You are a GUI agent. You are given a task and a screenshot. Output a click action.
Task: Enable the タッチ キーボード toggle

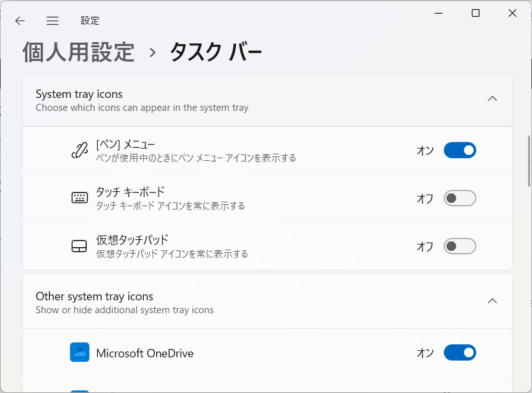459,198
